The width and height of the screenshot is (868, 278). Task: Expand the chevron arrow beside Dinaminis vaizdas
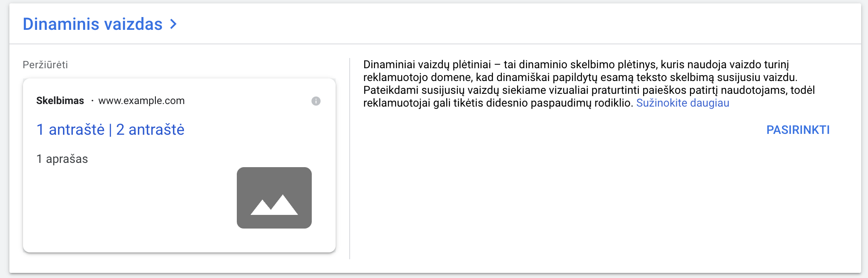[x=173, y=24]
